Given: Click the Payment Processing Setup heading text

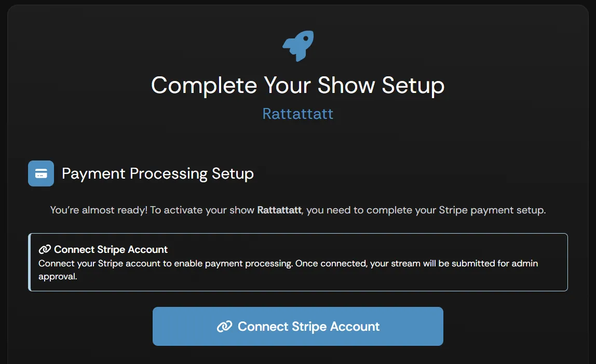Looking at the screenshot, I should click(x=158, y=173).
